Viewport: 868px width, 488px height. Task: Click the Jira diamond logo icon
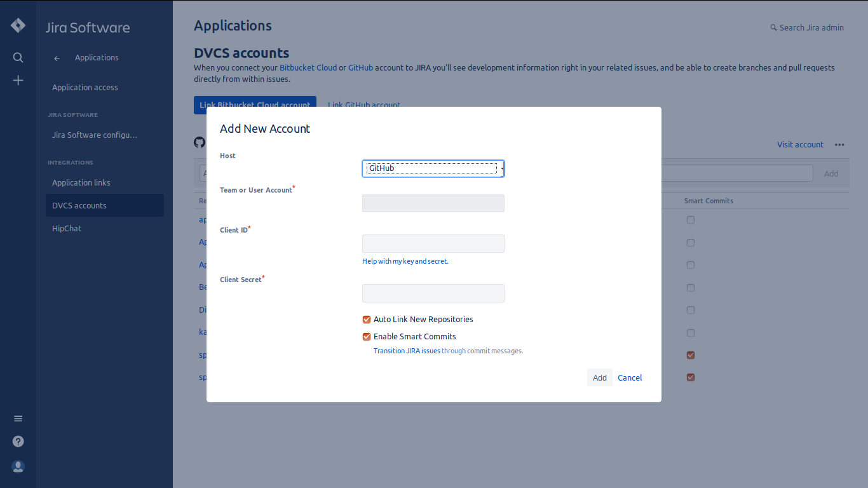(x=18, y=25)
